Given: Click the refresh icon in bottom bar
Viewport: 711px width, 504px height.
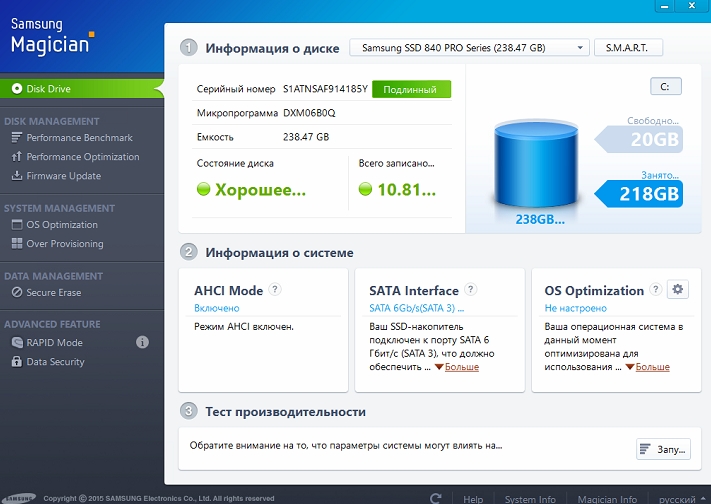Looking at the screenshot, I should (436, 498).
